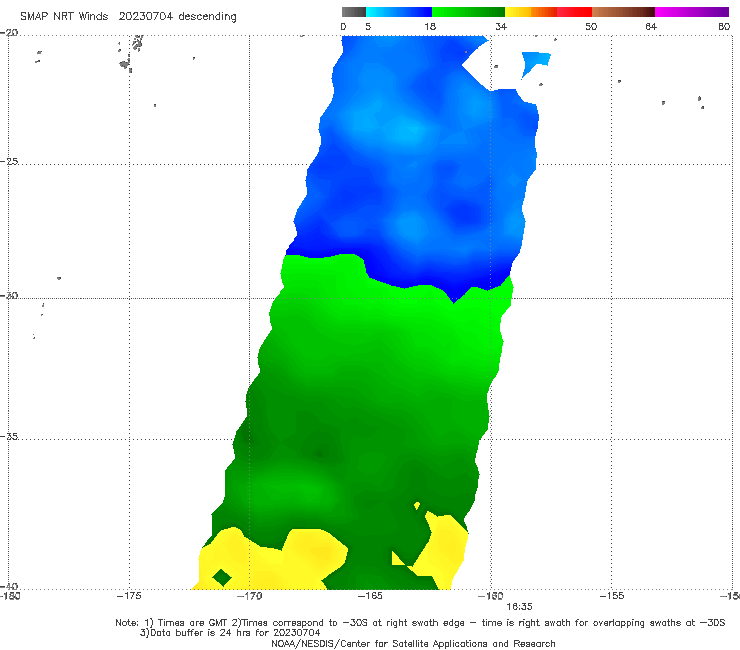Pick the blue 5–18 color bar segment

click(x=399, y=12)
